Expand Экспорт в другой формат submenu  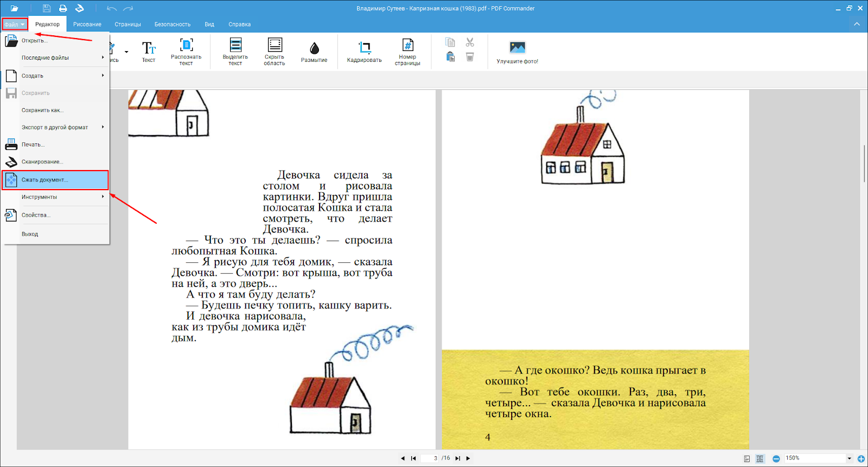(56, 127)
